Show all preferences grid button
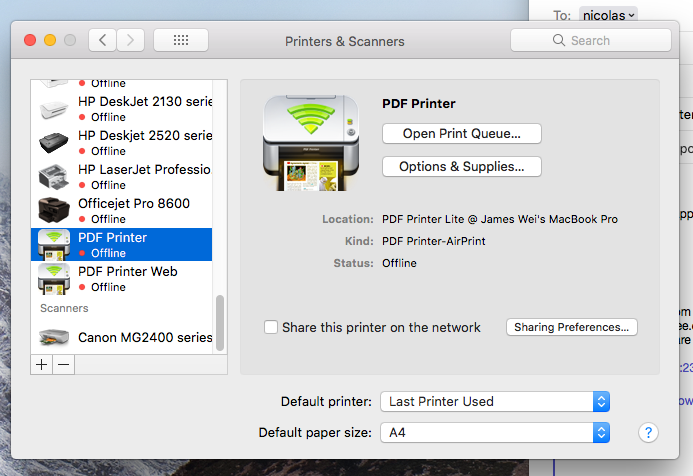This screenshot has width=693, height=476. (181, 40)
